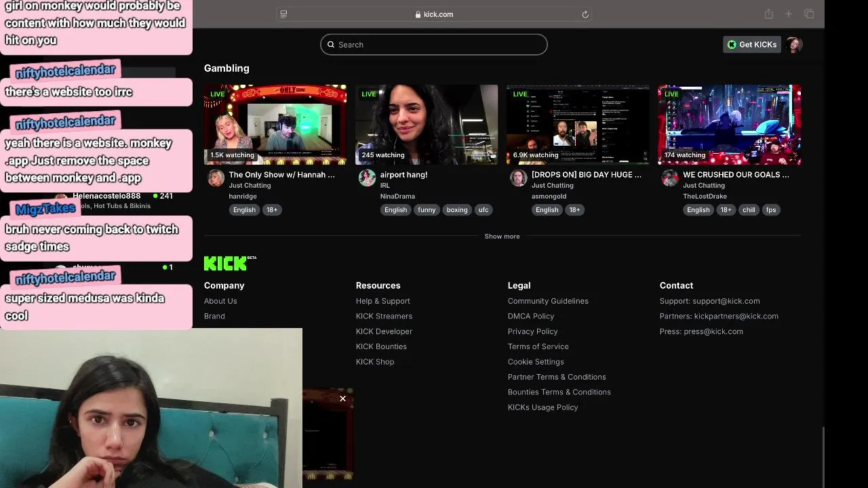Click support@kick.com email link
The height and width of the screenshot is (488, 868).
click(726, 301)
